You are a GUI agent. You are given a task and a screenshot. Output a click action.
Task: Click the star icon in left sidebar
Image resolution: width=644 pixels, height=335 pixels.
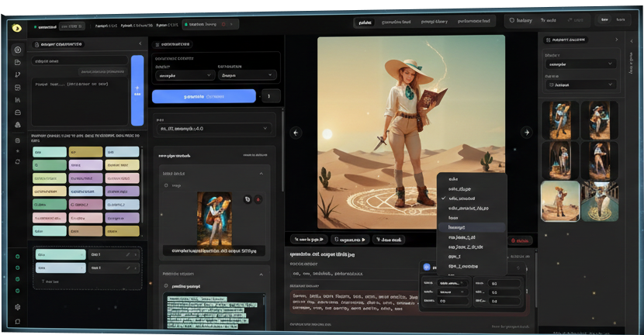click(18, 151)
